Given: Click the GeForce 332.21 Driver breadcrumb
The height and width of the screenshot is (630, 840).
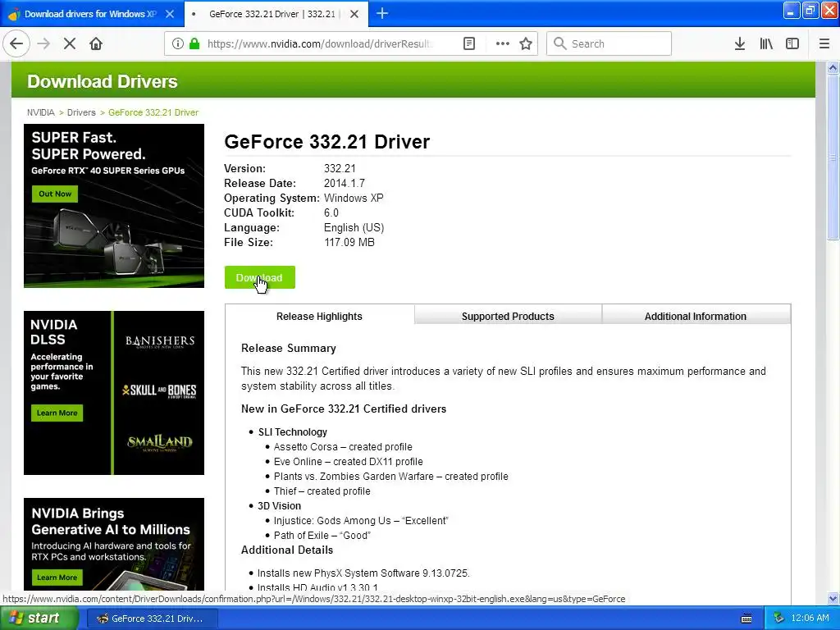Looking at the screenshot, I should pos(153,112).
